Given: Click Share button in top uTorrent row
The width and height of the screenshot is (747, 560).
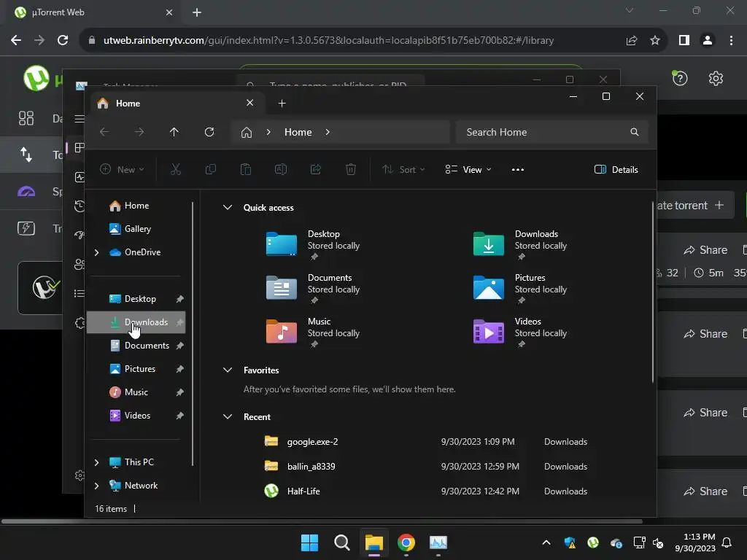Looking at the screenshot, I should click(x=705, y=250).
